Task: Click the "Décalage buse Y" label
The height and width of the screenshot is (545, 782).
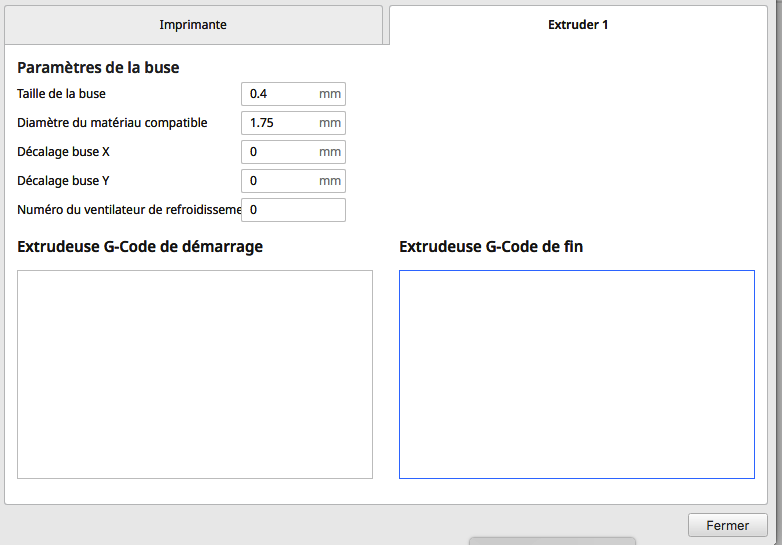Action: click(x=63, y=181)
